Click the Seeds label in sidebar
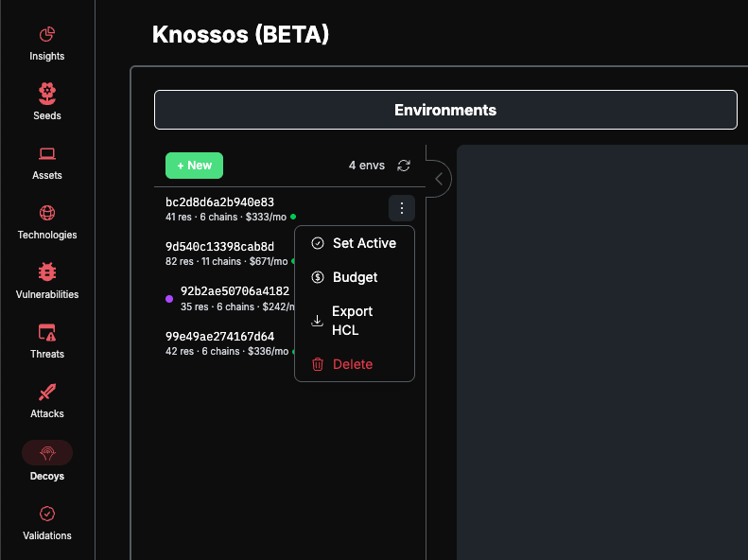This screenshot has height=560, width=748. coord(46,115)
